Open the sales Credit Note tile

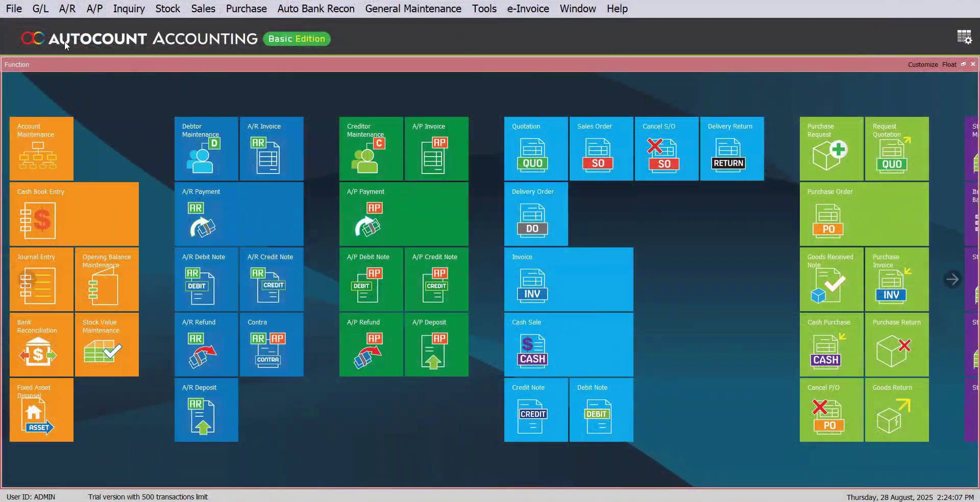pos(536,410)
